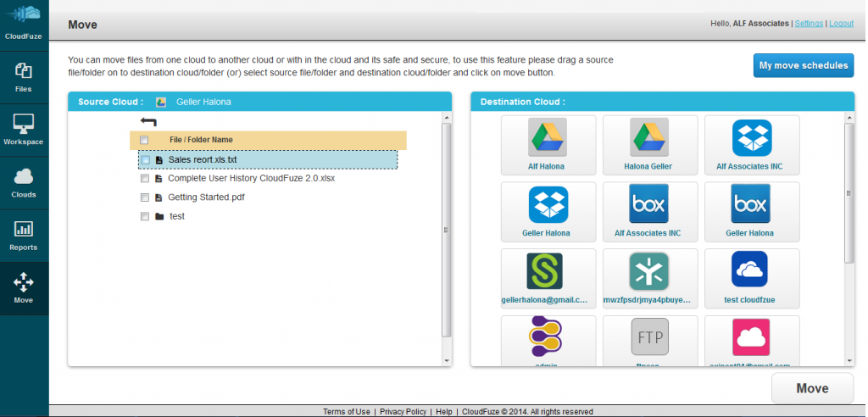
Task: Choose test cloudfzue OneDrive destination
Action: 752,279
